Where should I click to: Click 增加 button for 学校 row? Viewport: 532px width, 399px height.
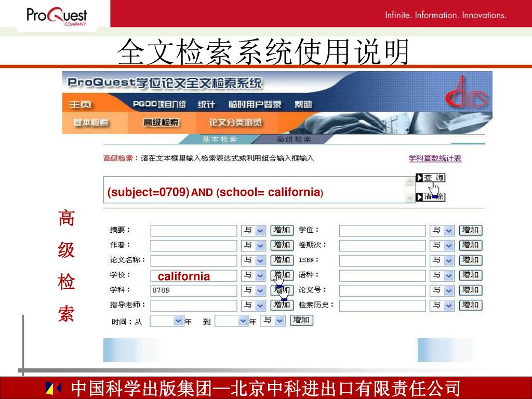click(x=282, y=275)
